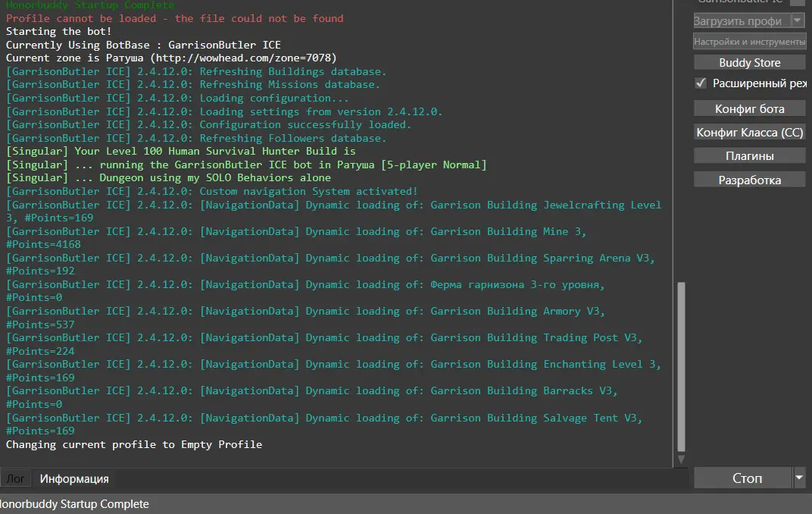Click the '#Points=192' log text
The image size is (812, 514).
(40, 271)
